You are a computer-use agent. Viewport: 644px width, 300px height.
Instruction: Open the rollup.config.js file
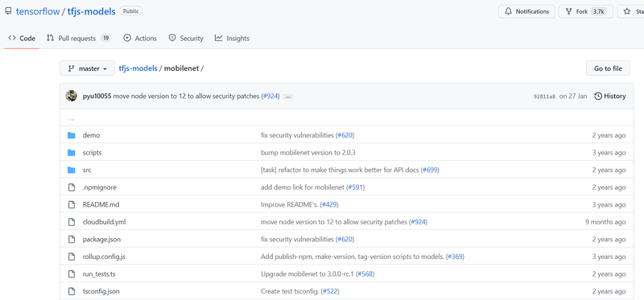104,257
